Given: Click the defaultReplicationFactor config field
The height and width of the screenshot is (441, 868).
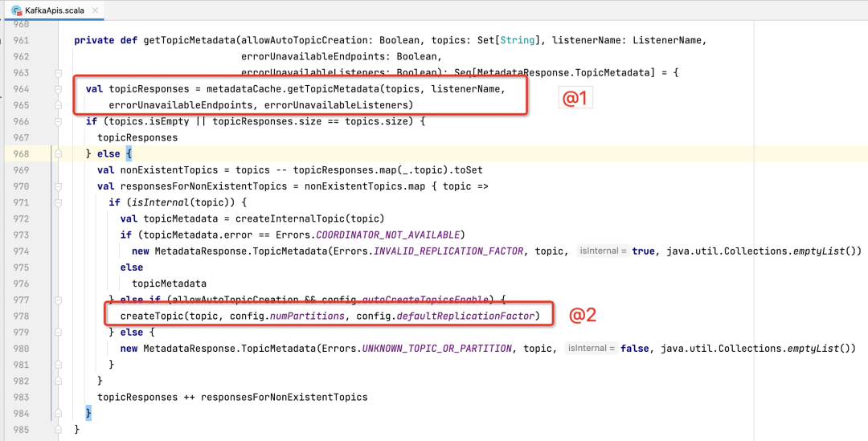Looking at the screenshot, I should click(x=465, y=316).
